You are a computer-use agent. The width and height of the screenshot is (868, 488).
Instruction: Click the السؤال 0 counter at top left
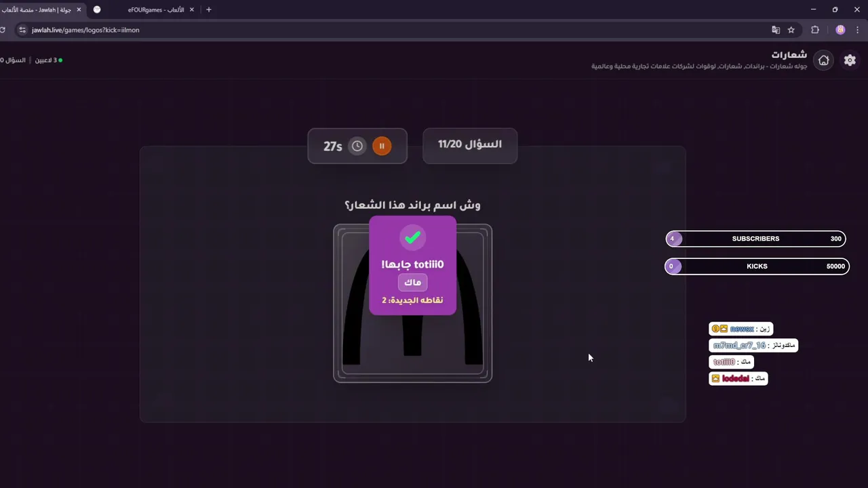click(13, 60)
